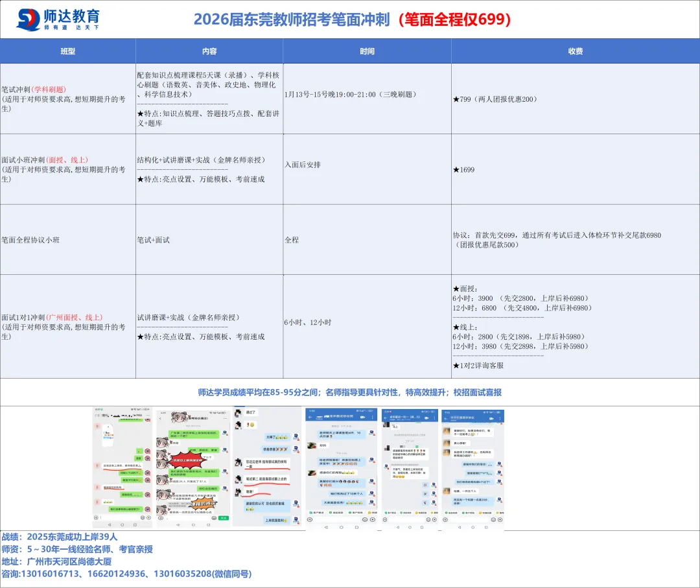Image resolution: width=700 pixels, height=588 pixels.
Task: Click the red text (笔面全程仅699)
Action: [454, 19]
